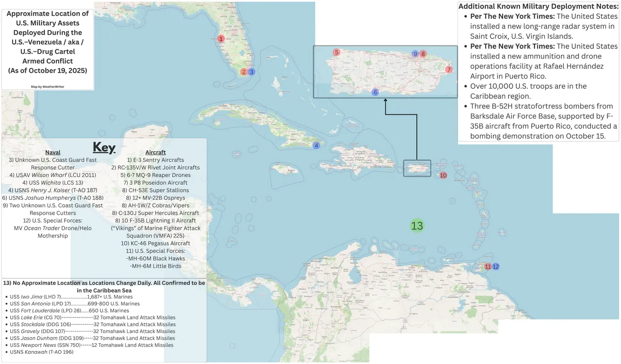Click red marker 11 near Trinidad

[488, 267]
